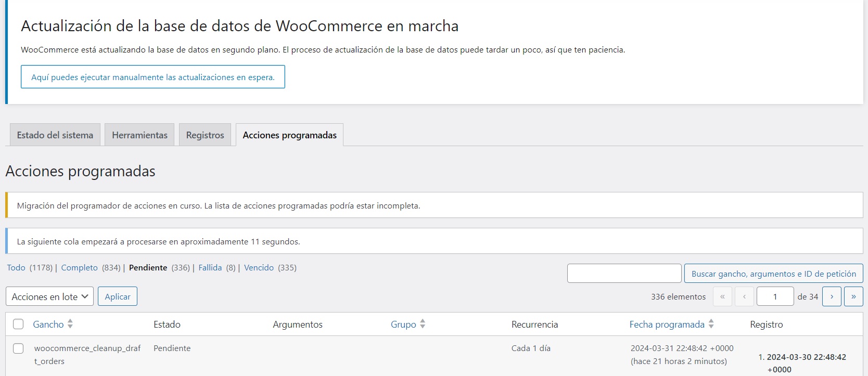Sort by Fecha programada column

pos(667,324)
